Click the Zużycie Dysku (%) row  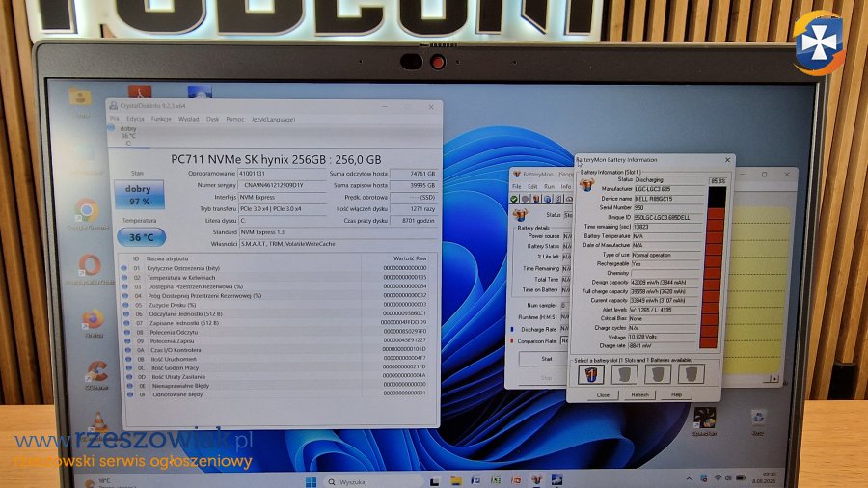click(x=279, y=305)
